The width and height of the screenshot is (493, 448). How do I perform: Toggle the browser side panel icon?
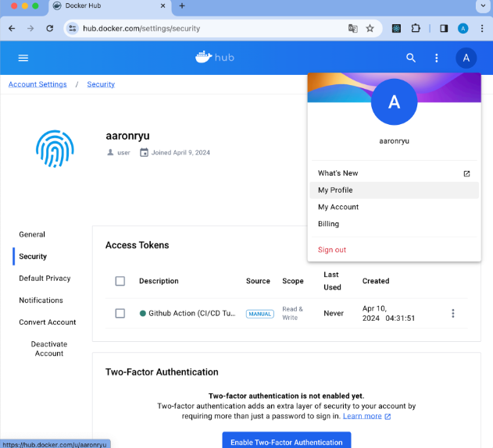tap(444, 29)
